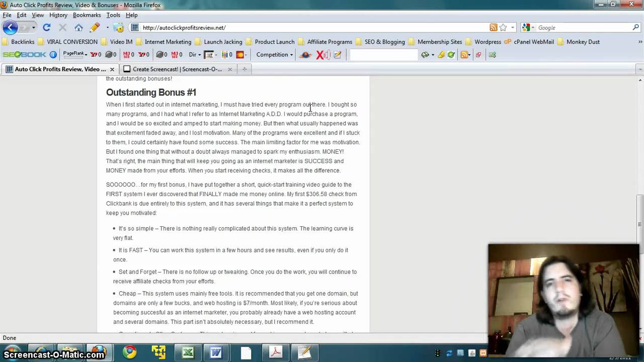Click the browser Back button
644x362 pixels.
[10, 28]
